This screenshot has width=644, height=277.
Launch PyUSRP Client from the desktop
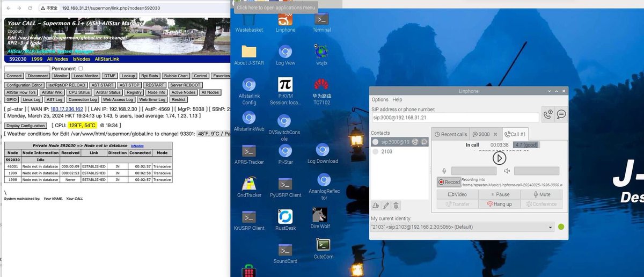pos(285,187)
